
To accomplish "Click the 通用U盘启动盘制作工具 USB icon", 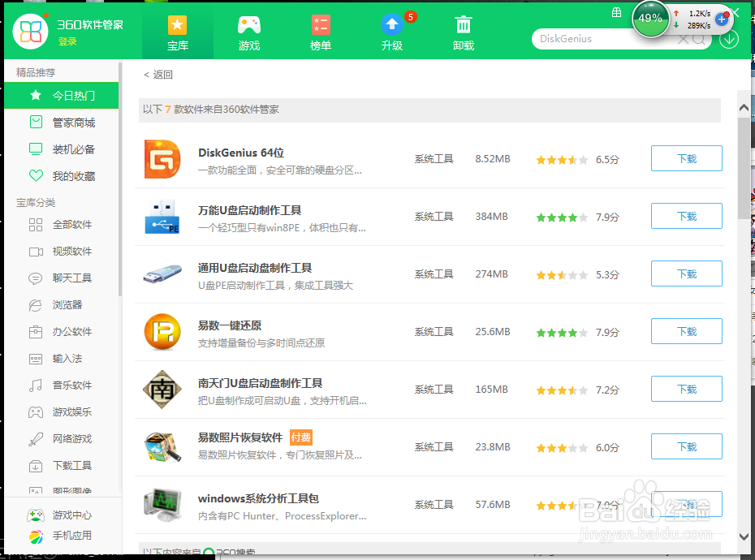I will (162, 274).
